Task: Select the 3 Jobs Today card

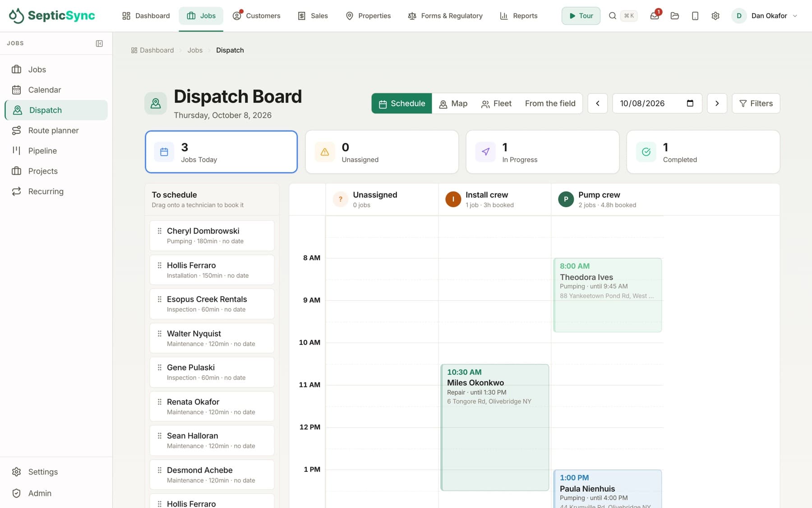Action: (221, 152)
